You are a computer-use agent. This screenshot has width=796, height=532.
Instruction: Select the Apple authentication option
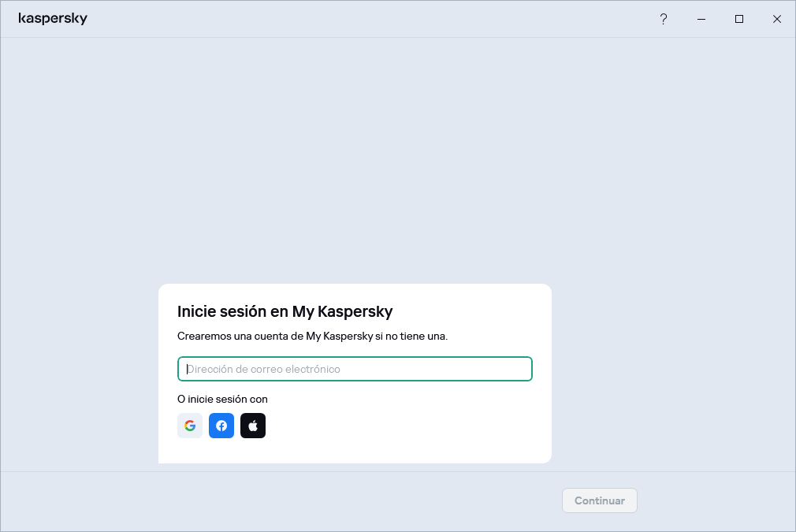point(253,426)
